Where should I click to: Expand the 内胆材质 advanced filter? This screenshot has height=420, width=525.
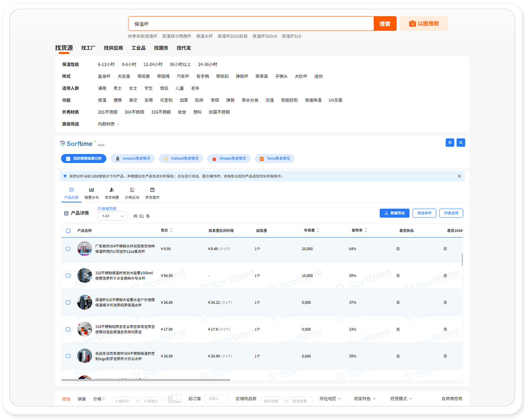click(x=108, y=124)
